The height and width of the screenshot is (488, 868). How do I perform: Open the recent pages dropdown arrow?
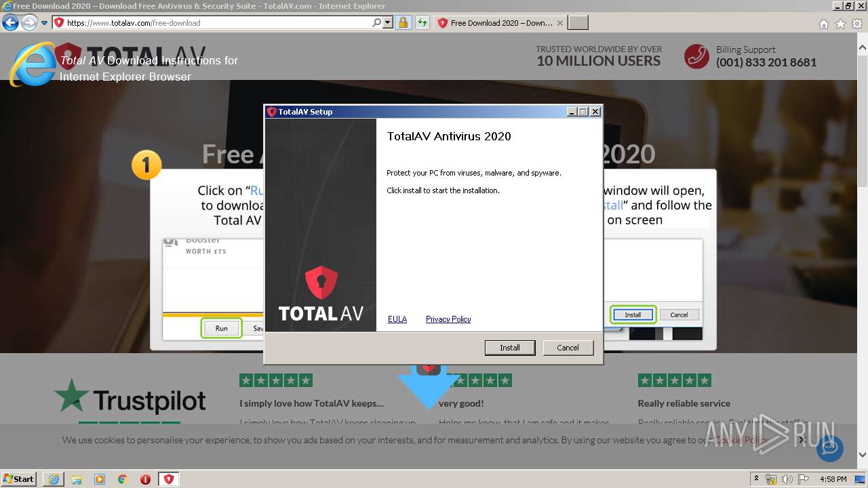(x=44, y=22)
